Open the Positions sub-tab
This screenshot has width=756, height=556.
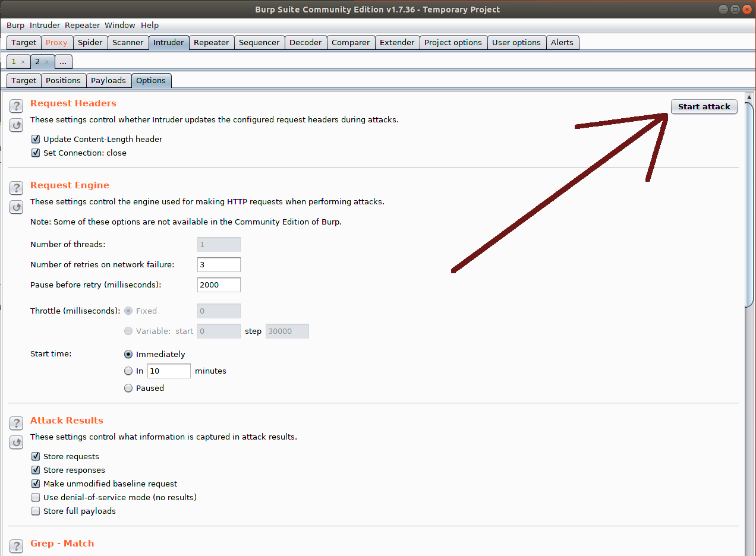(x=63, y=80)
